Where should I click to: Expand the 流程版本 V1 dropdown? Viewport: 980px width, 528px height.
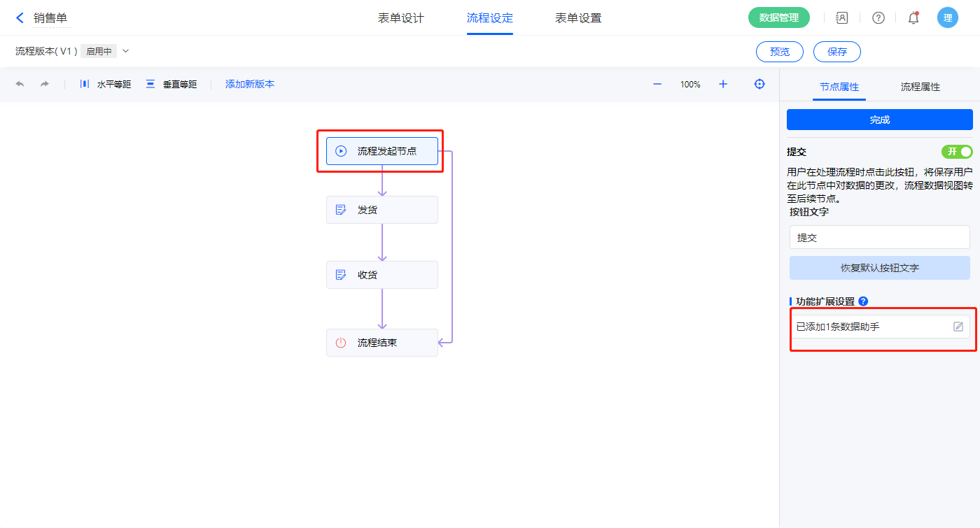126,51
